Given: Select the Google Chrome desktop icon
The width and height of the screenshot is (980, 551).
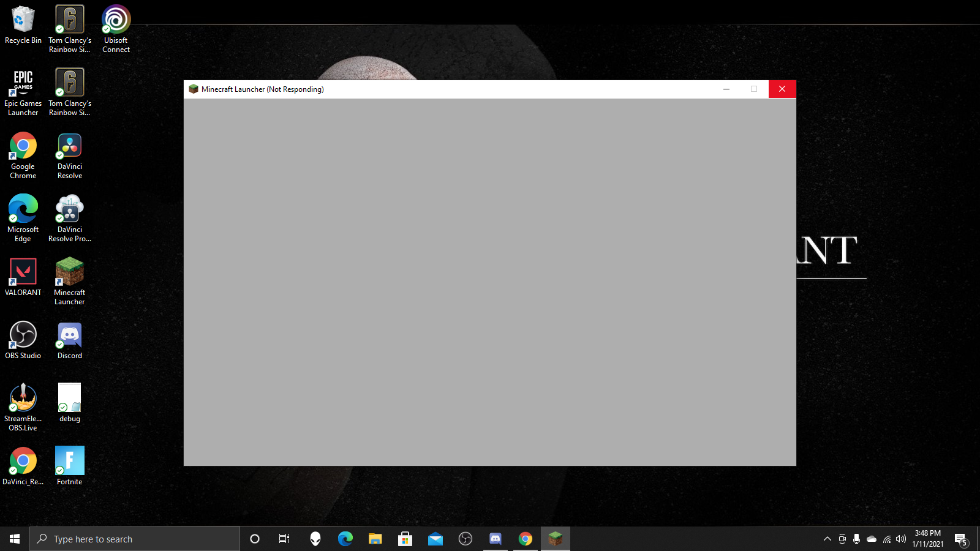Looking at the screenshot, I should click(23, 155).
